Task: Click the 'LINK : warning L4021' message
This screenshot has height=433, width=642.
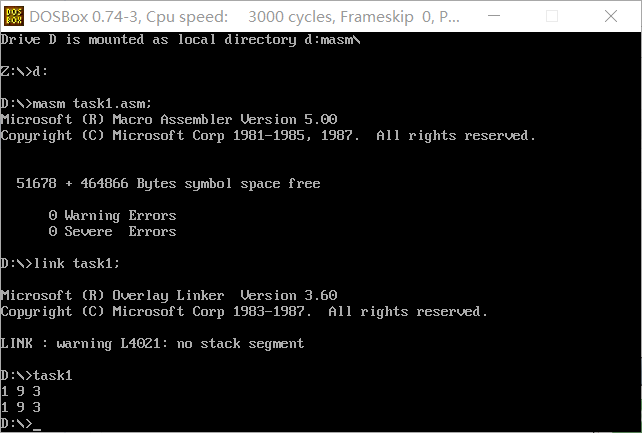Action: pyautogui.click(x=152, y=343)
